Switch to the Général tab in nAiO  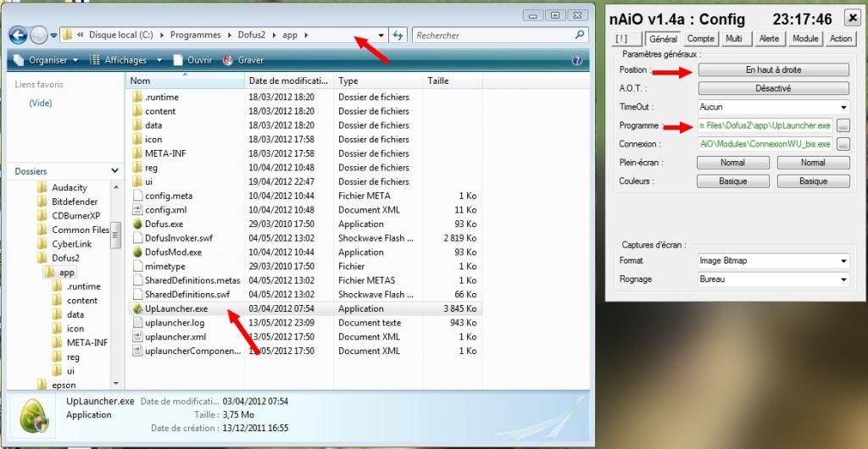coord(663,39)
